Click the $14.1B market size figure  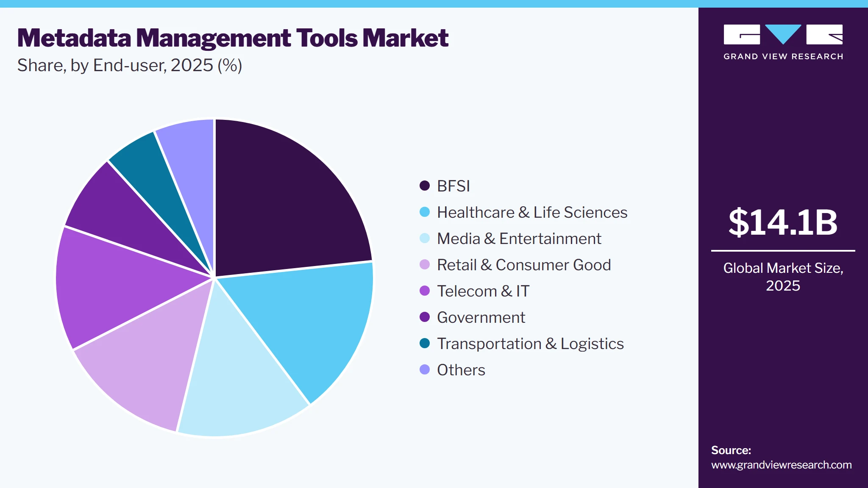[783, 222]
